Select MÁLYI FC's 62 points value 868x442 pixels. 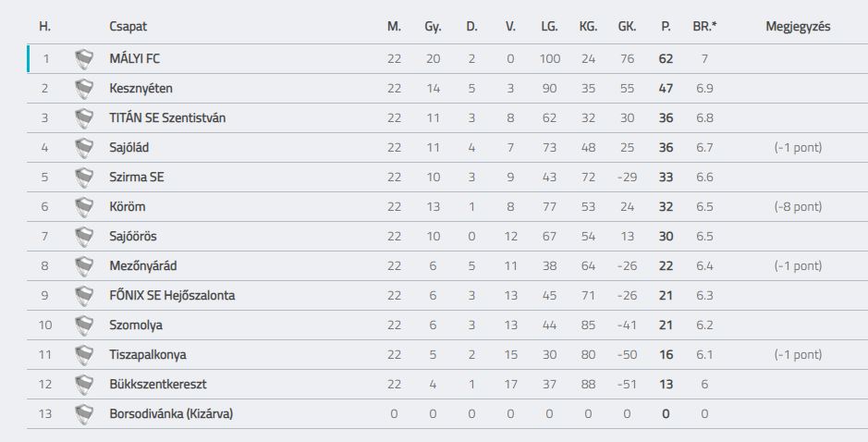tap(666, 58)
